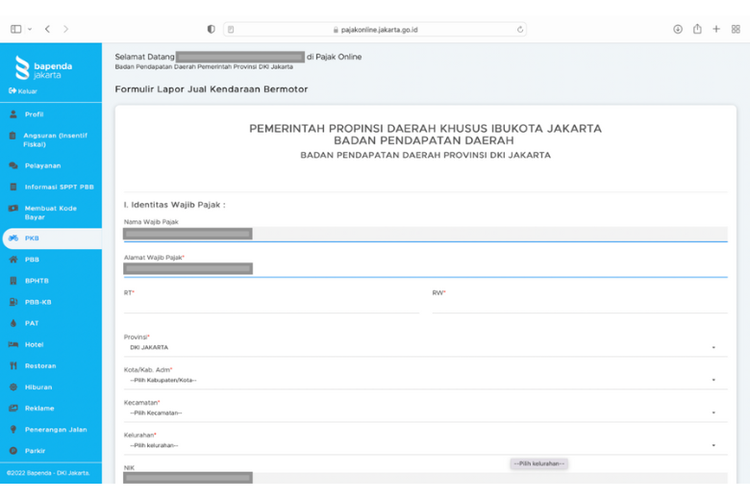Select PBB menu in sidebar

point(32,259)
